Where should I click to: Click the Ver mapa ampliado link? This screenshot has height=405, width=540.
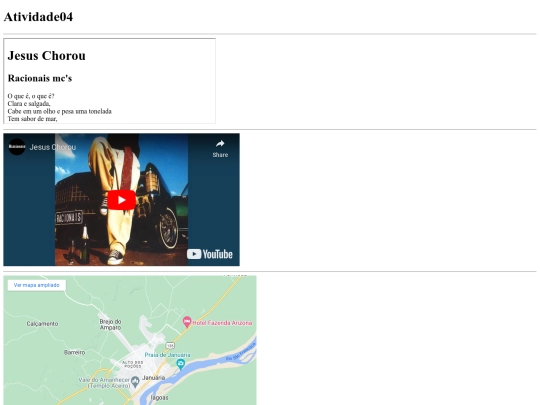37,285
